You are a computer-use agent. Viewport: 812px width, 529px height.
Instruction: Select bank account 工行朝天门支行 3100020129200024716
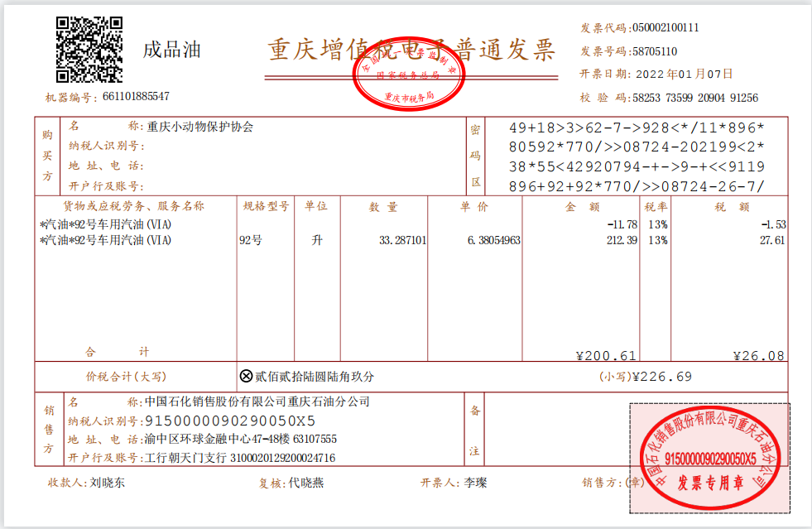pos(240,458)
